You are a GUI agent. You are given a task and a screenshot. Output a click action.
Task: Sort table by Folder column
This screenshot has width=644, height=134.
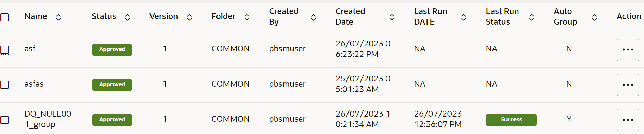[247, 17]
